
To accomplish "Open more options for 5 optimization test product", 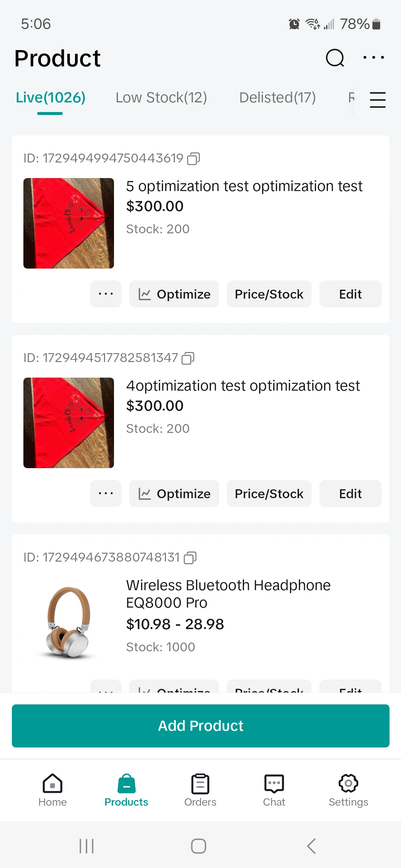I will 106,294.
